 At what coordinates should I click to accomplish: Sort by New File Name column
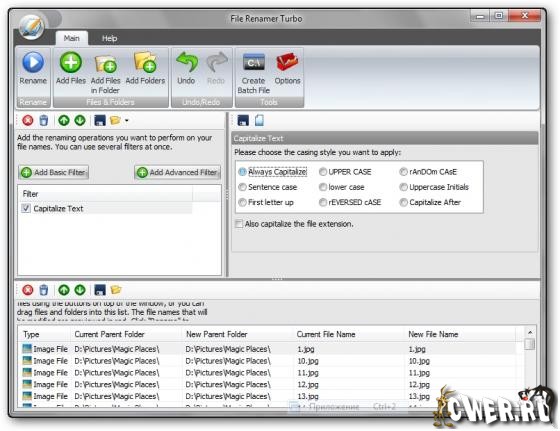[460, 335]
